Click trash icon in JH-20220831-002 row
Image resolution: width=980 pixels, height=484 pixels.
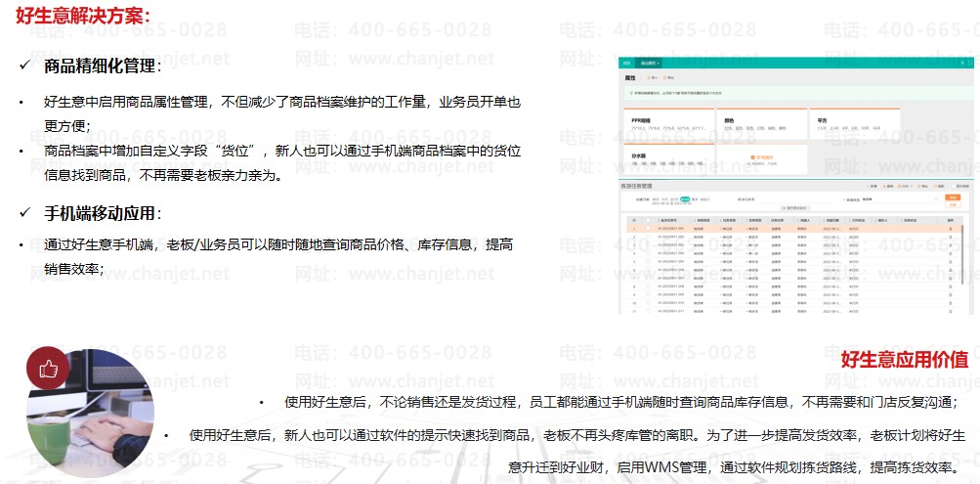pos(950,237)
